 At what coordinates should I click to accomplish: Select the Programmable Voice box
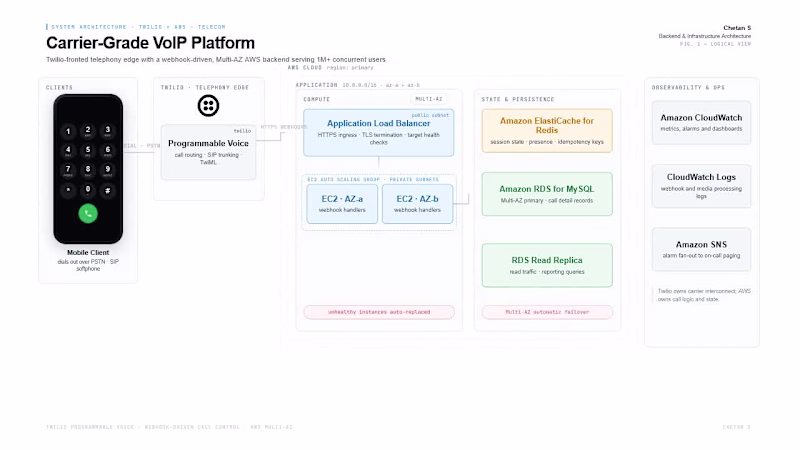[208, 152]
